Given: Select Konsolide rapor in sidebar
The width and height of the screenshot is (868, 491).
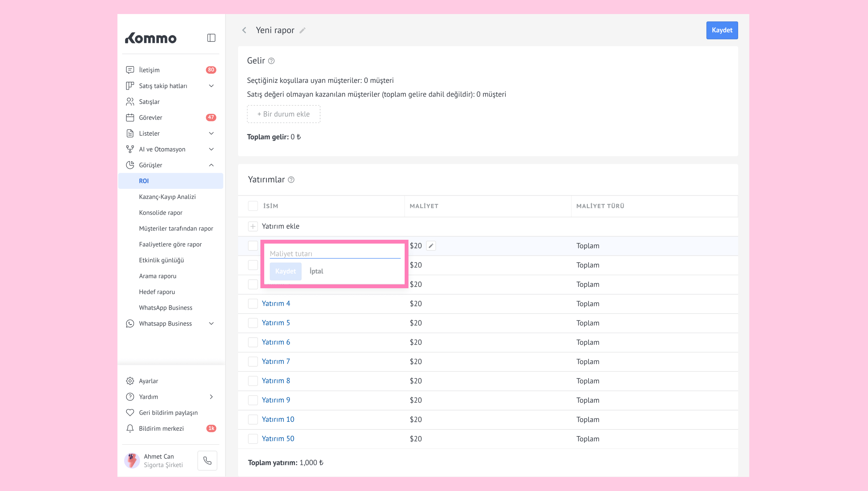Looking at the screenshot, I should [161, 213].
